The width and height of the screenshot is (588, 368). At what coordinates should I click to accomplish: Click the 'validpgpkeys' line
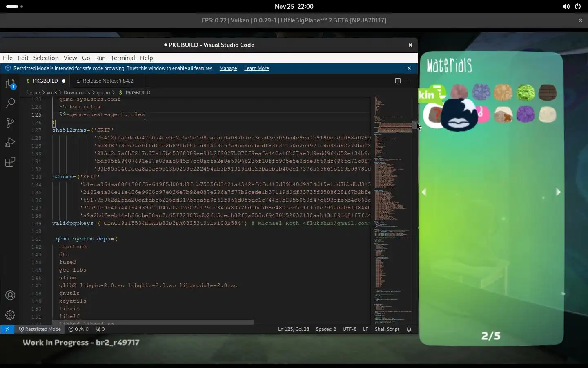point(211,223)
